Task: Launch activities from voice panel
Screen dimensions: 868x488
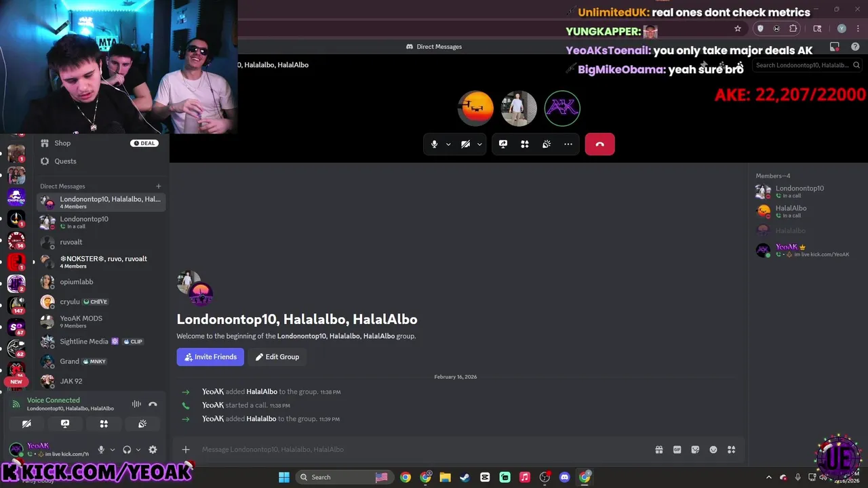Action: click(104, 424)
